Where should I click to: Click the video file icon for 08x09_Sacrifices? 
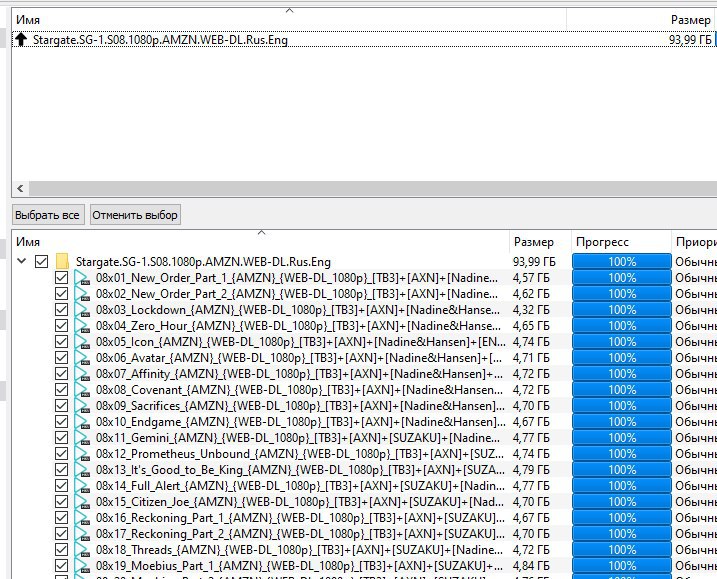click(x=82, y=406)
